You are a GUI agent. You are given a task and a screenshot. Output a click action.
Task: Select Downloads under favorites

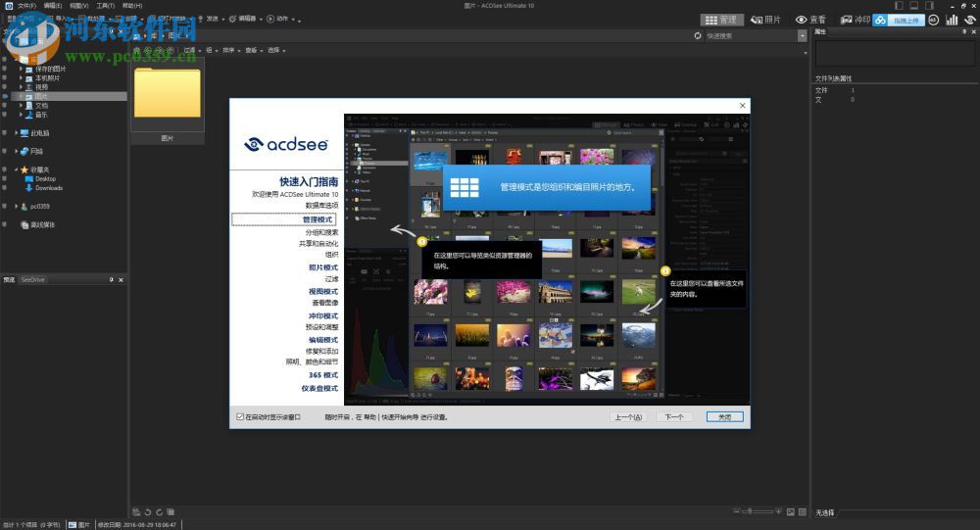tap(49, 188)
